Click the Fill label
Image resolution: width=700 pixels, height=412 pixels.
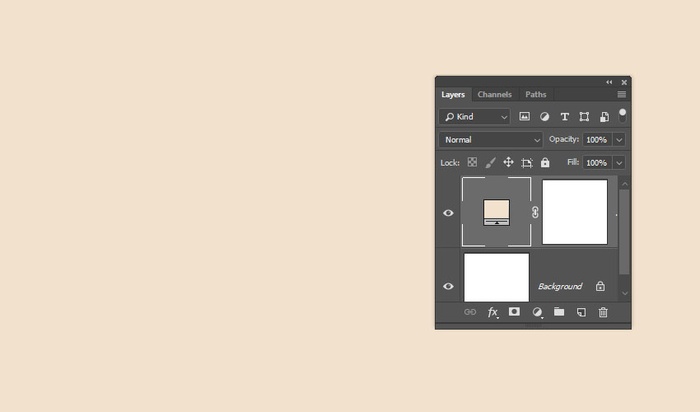[x=573, y=162]
